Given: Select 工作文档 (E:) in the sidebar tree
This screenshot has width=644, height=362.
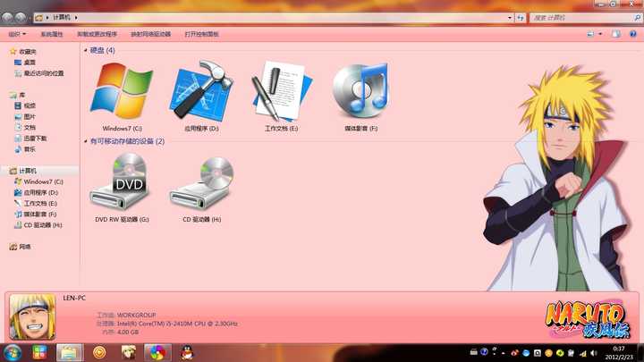Looking at the screenshot, I should point(40,203).
